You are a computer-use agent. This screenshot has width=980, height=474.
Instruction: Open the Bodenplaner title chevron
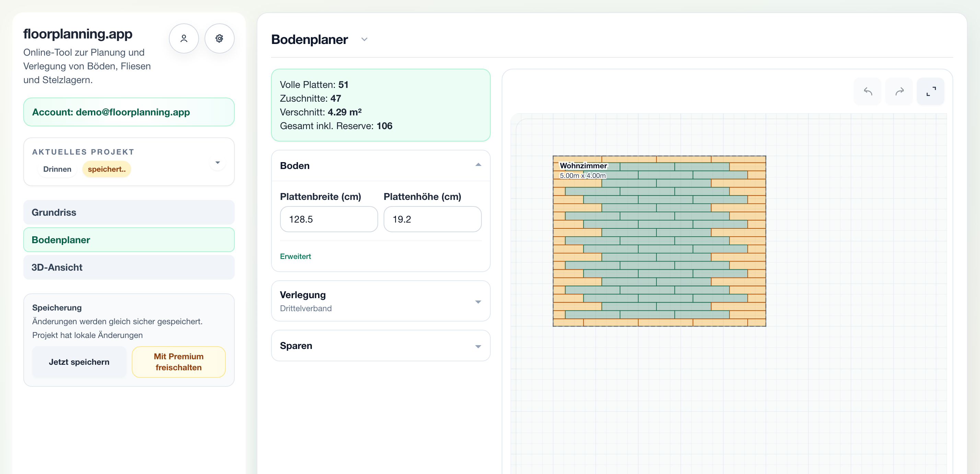(364, 39)
